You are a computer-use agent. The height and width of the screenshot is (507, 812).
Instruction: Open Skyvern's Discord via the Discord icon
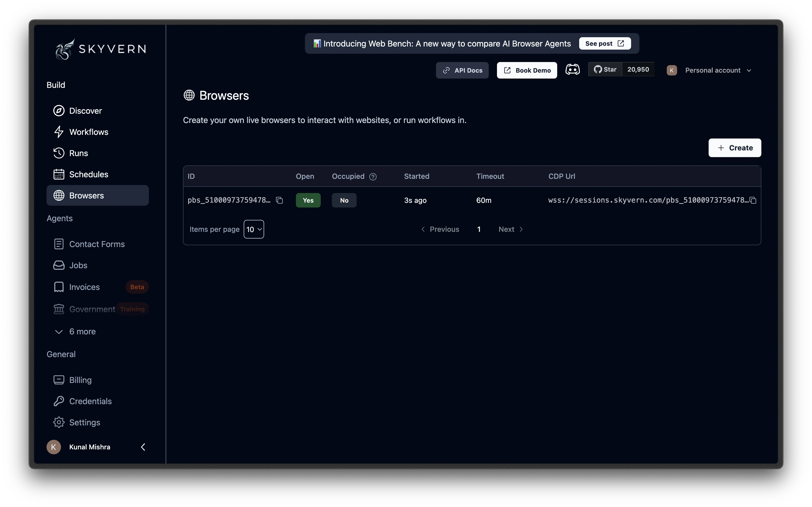click(573, 69)
